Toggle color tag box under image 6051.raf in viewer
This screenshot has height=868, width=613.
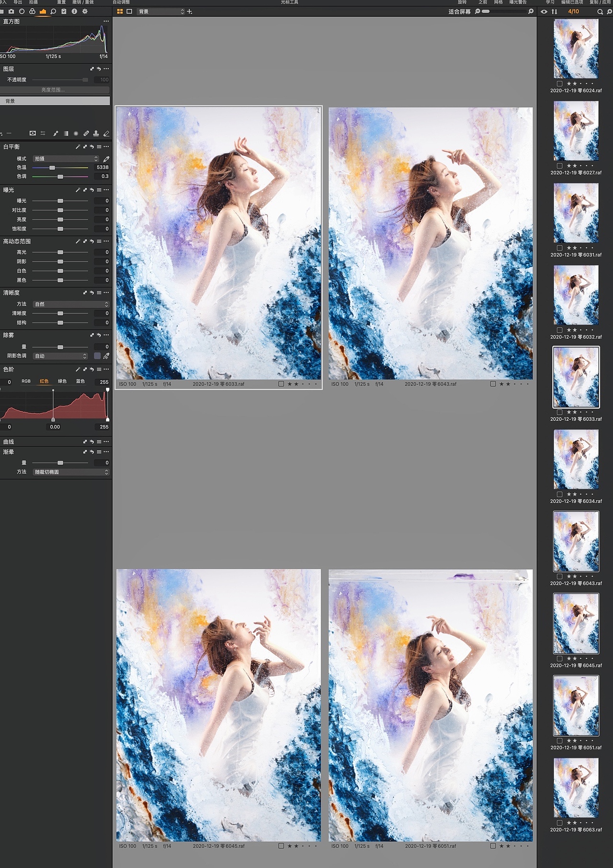point(493,846)
